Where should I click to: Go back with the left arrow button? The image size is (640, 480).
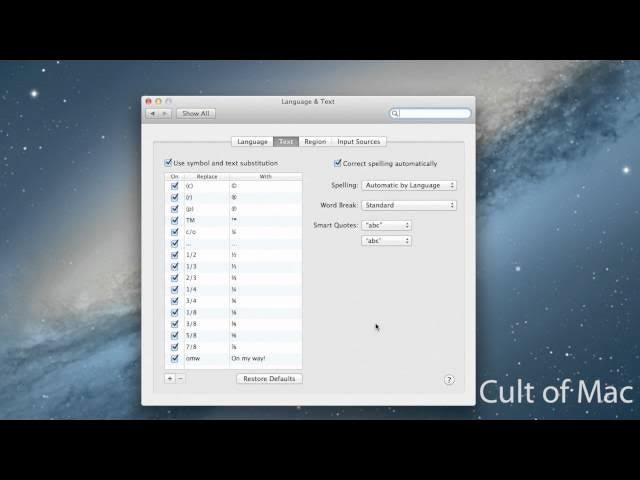tap(153, 114)
